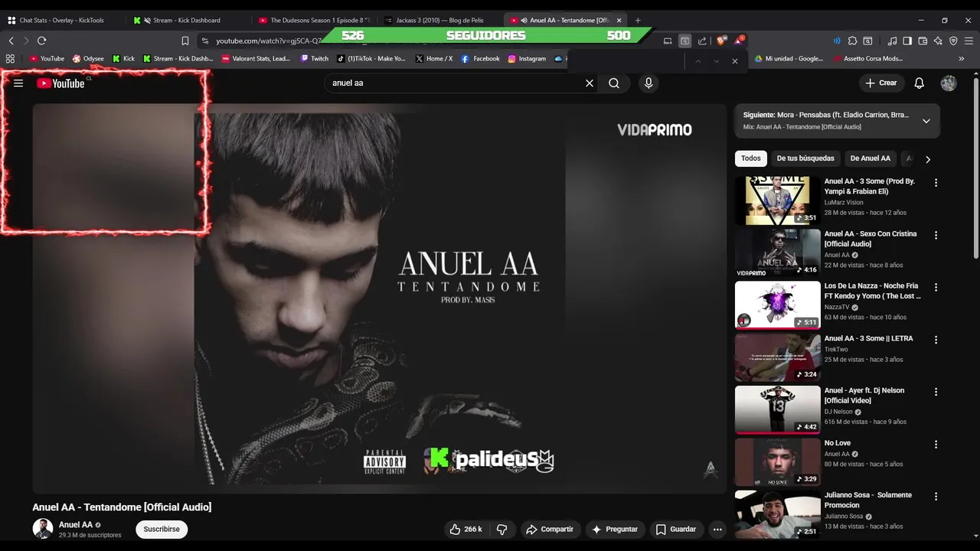
Task: Open the YouTube guide hamburger menu
Action: point(18,83)
